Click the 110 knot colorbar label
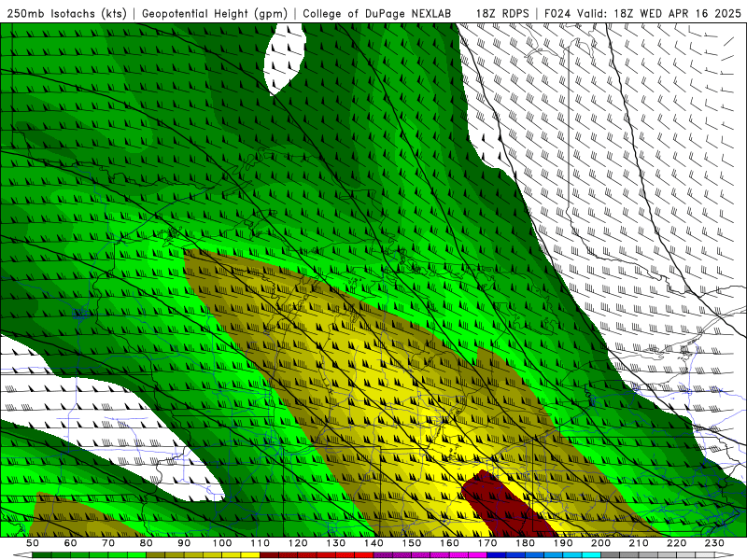This screenshot has height=560, width=747. coord(261,543)
